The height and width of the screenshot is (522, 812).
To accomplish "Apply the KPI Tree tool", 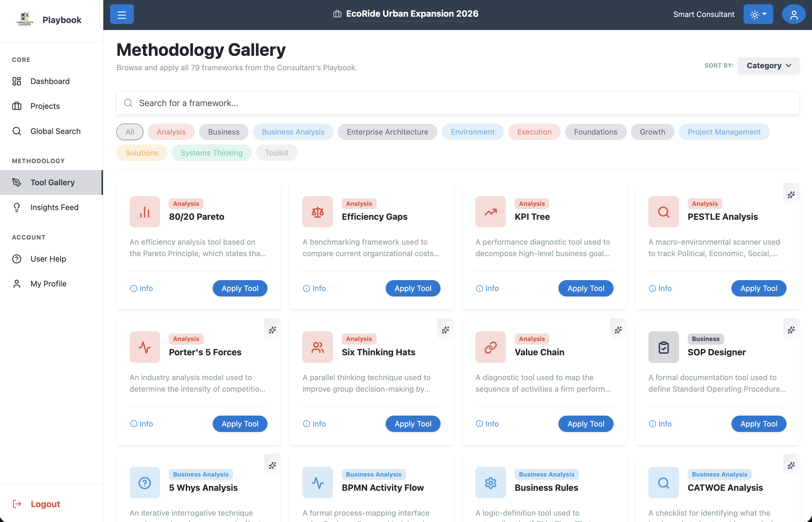I will click(585, 288).
